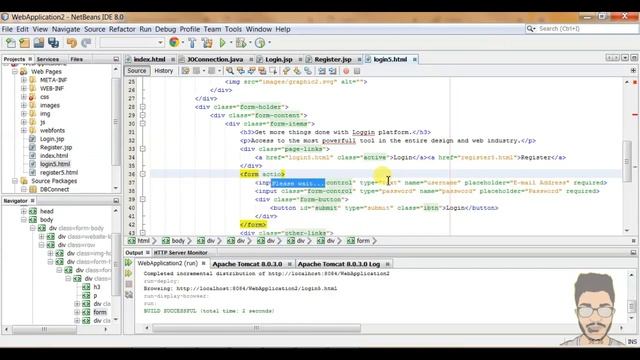Toggle the Source view button
This screenshot has width=640, height=360.
[136, 71]
